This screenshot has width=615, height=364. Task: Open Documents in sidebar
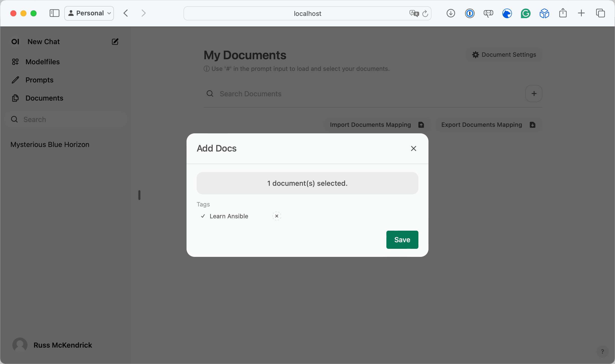click(x=44, y=98)
